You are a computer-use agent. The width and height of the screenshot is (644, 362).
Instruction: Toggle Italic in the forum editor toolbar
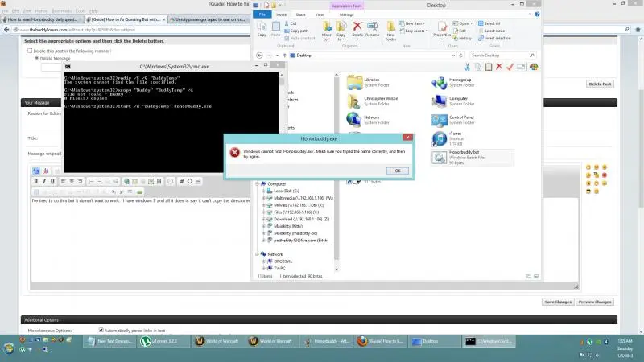44,181
